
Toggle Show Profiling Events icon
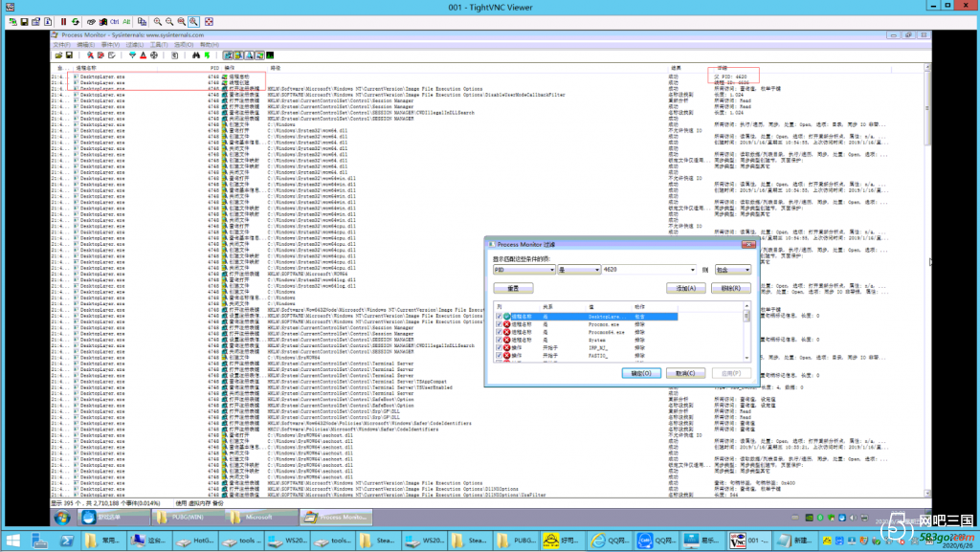click(270, 55)
